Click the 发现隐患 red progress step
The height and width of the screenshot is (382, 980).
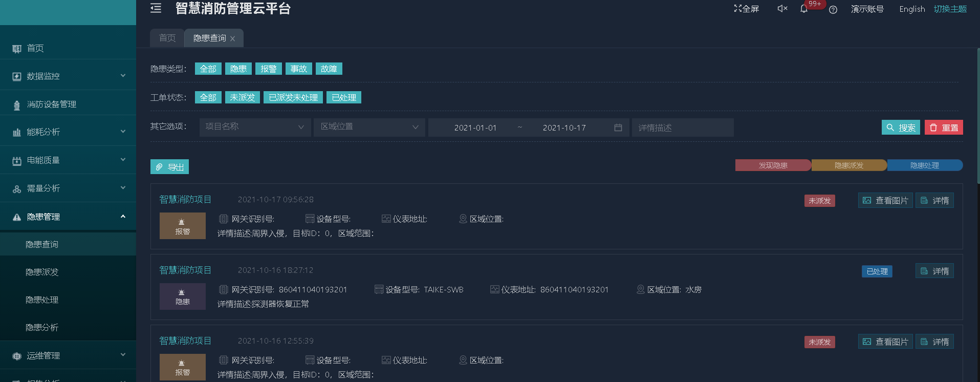(x=773, y=165)
